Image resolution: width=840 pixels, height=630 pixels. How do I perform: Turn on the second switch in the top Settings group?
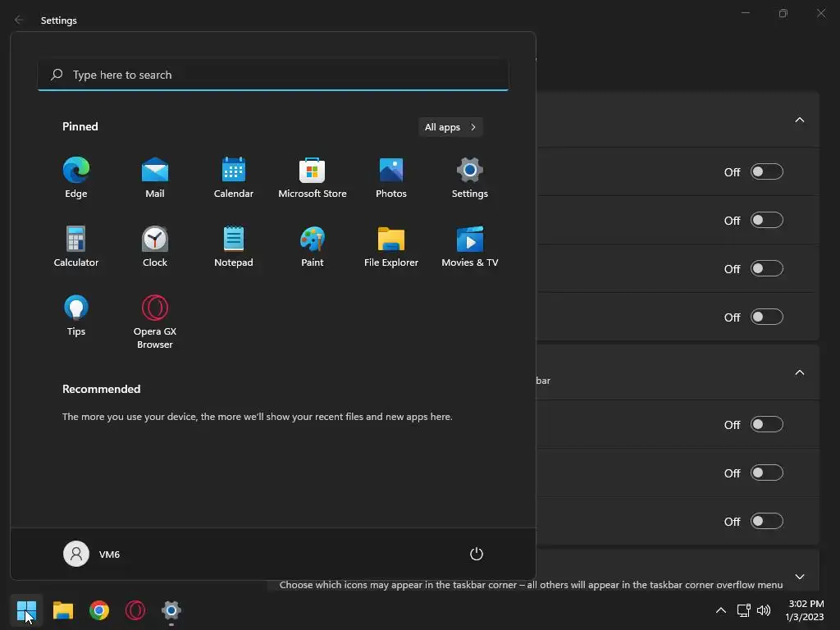coord(767,220)
